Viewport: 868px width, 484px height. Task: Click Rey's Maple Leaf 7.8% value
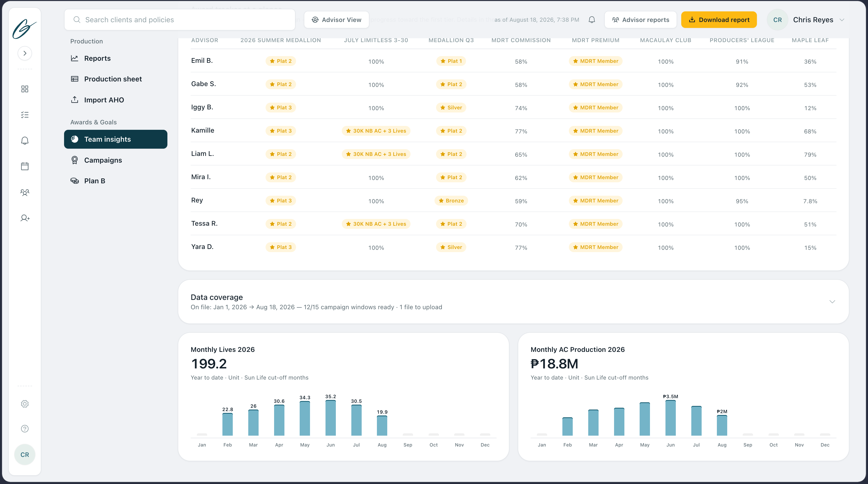810,201
